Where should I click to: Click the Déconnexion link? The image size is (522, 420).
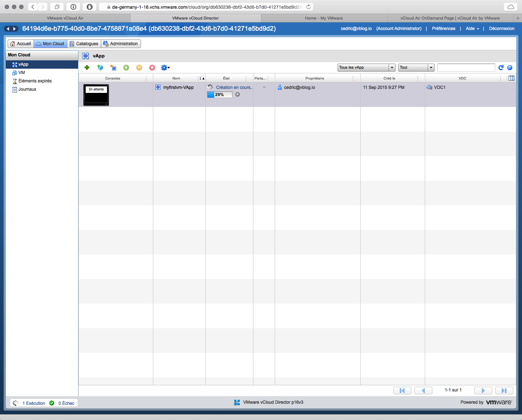[x=501, y=29]
